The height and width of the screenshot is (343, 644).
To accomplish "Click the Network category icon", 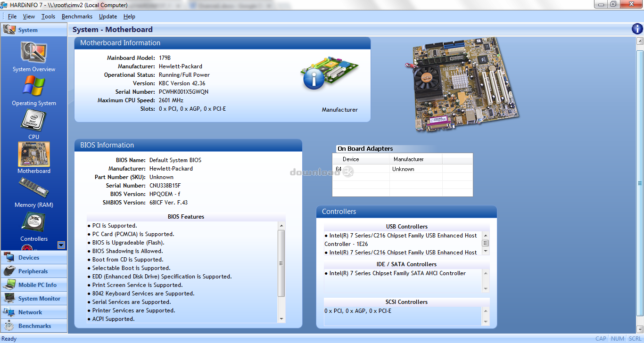I will [9, 312].
